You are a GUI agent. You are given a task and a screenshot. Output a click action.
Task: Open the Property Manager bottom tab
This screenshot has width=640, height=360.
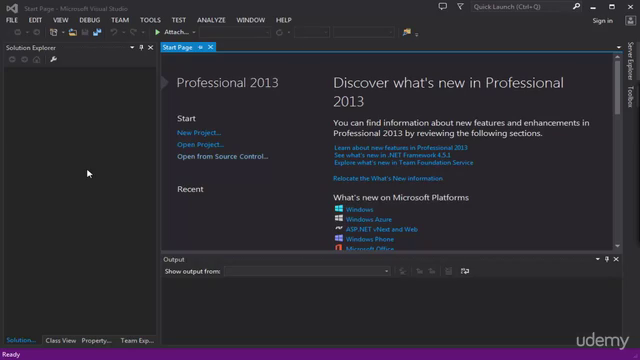96,340
